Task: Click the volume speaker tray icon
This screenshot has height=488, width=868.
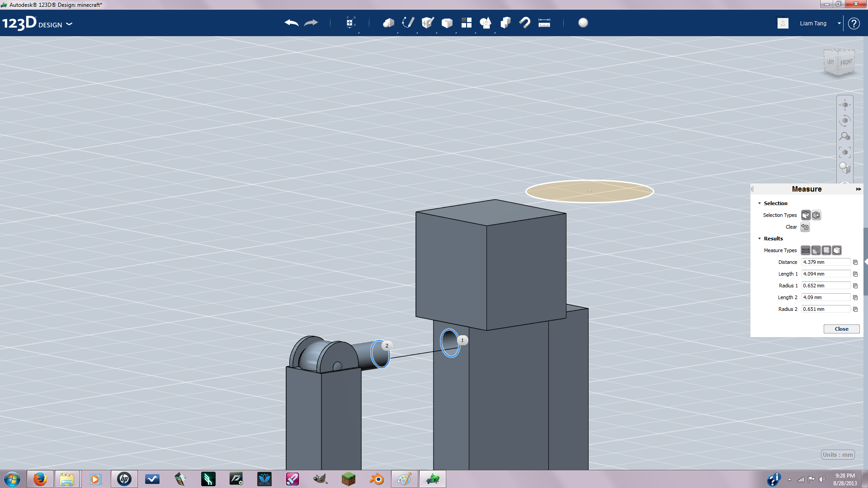Action: pos(822,479)
